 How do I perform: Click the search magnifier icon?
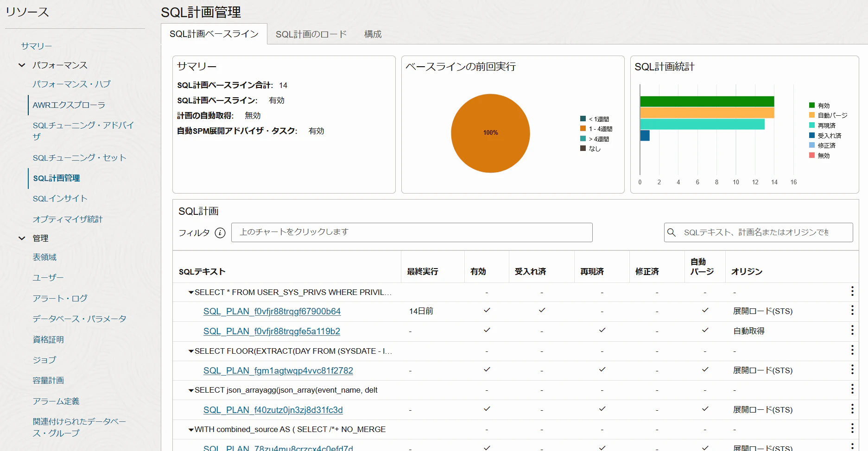click(671, 232)
